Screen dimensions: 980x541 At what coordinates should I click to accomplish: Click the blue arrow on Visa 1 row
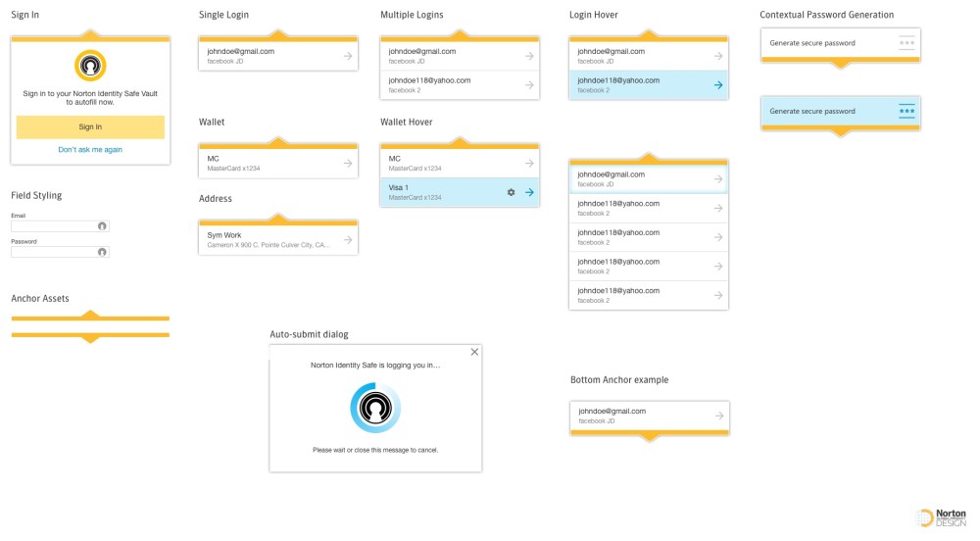click(x=529, y=192)
